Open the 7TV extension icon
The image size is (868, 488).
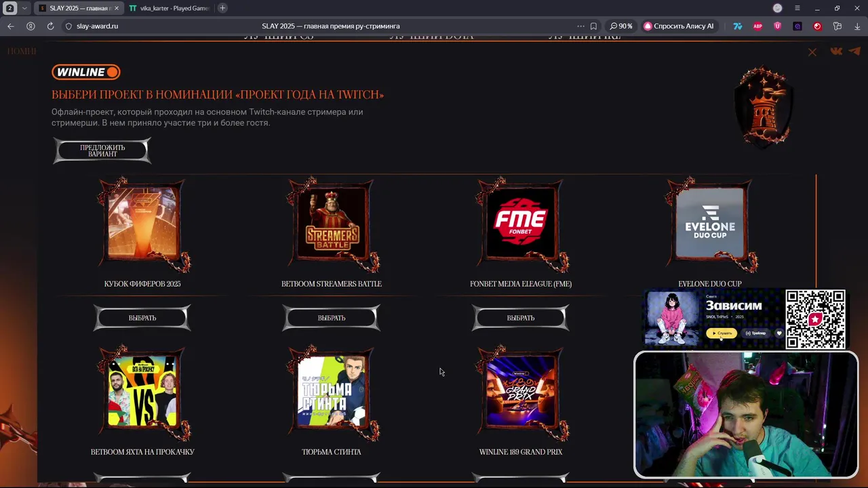click(738, 26)
